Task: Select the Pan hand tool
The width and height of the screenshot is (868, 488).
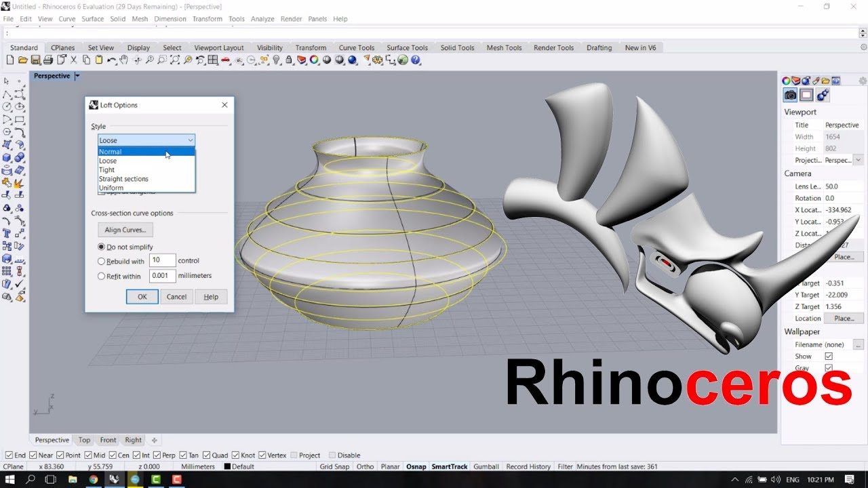Action: (x=124, y=60)
